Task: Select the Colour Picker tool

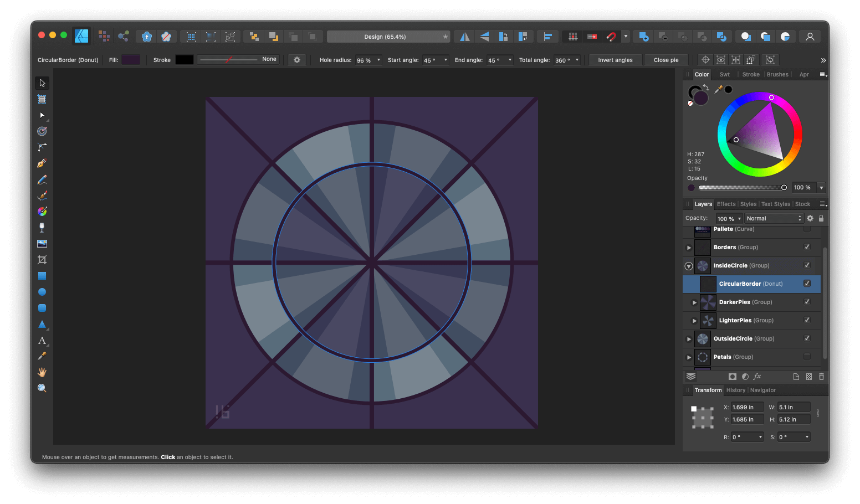Action: pyautogui.click(x=42, y=356)
